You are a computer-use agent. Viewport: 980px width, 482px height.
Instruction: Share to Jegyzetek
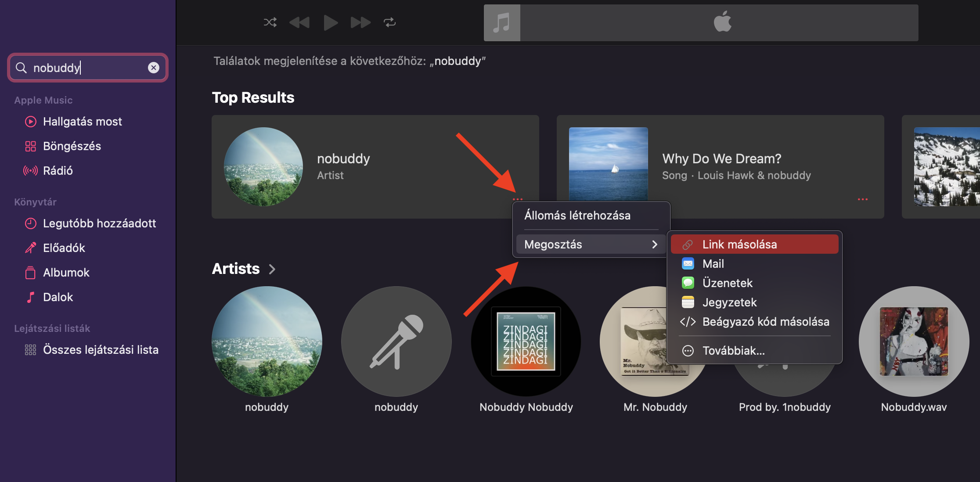pyautogui.click(x=754, y=302)
